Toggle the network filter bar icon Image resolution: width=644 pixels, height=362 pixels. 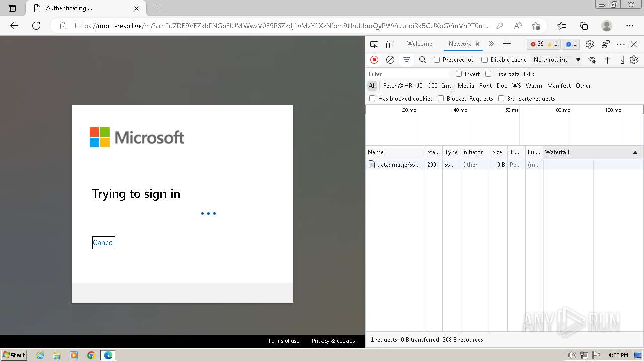(407, 60)
